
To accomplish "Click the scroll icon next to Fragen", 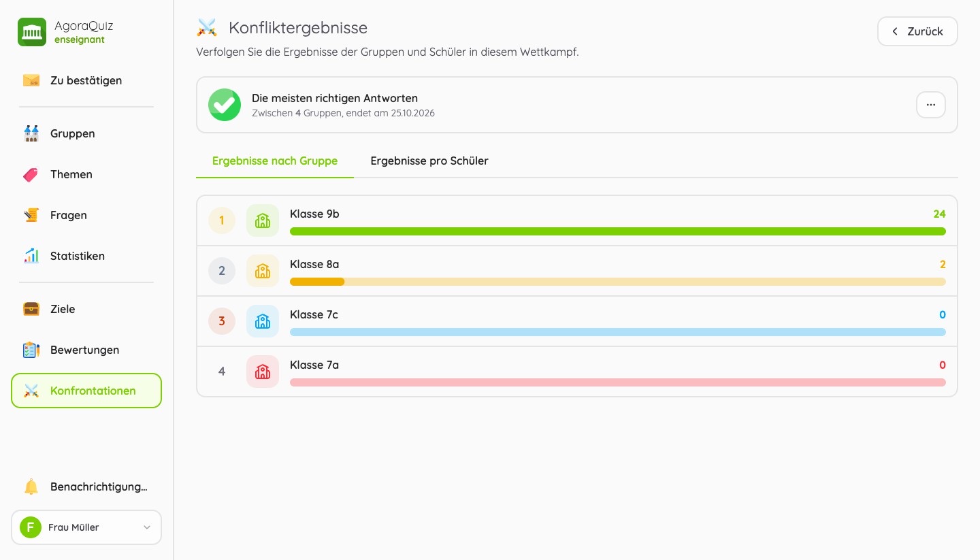I will tap(31, 215).
